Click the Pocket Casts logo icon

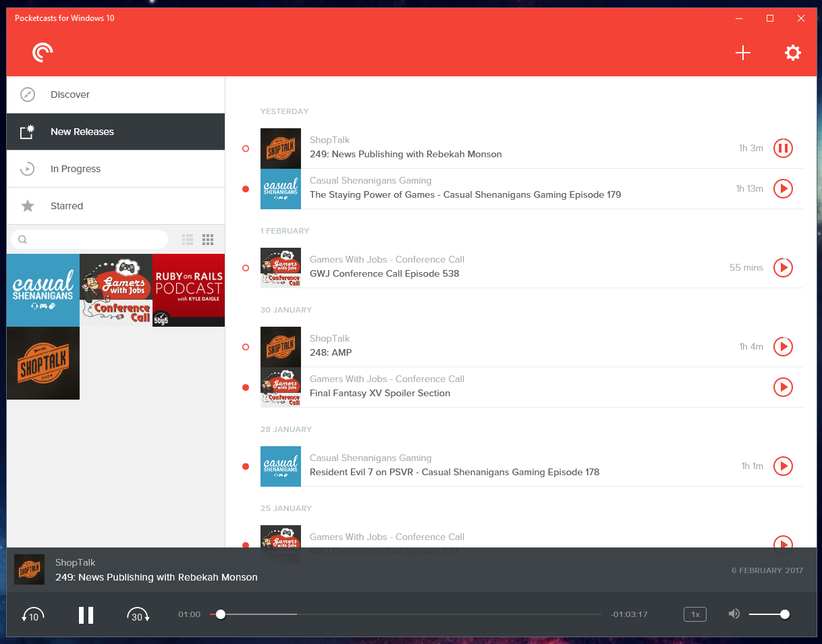click(43, 53)
